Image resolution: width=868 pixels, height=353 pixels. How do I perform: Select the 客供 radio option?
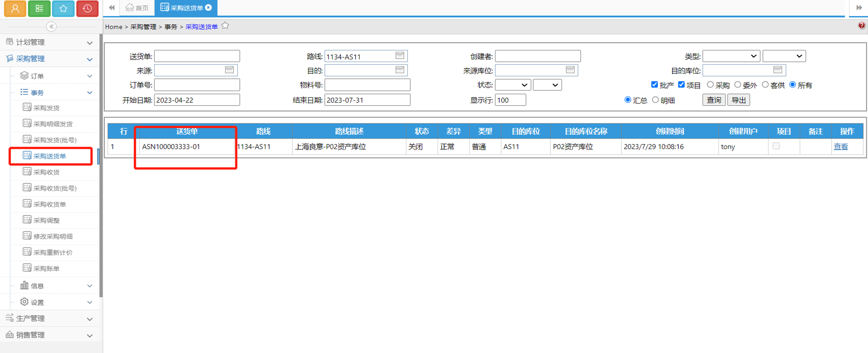[x=765, y=84]
